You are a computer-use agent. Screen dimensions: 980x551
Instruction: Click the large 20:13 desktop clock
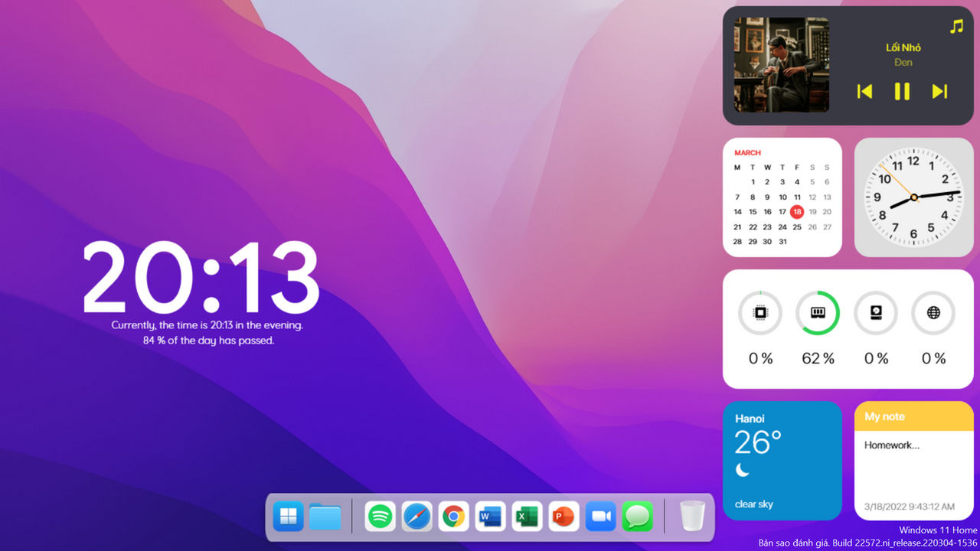(201, 277)
